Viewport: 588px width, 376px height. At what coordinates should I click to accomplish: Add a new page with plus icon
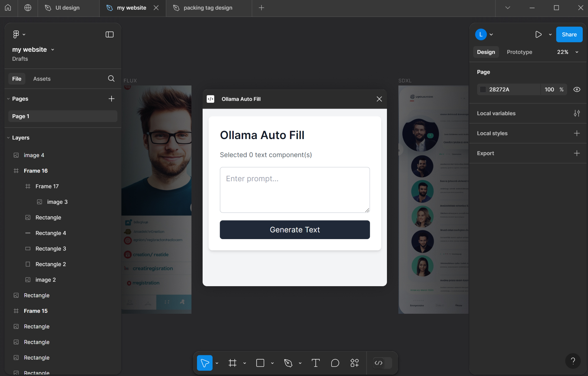pyautogui.click(x=112, y=99)
